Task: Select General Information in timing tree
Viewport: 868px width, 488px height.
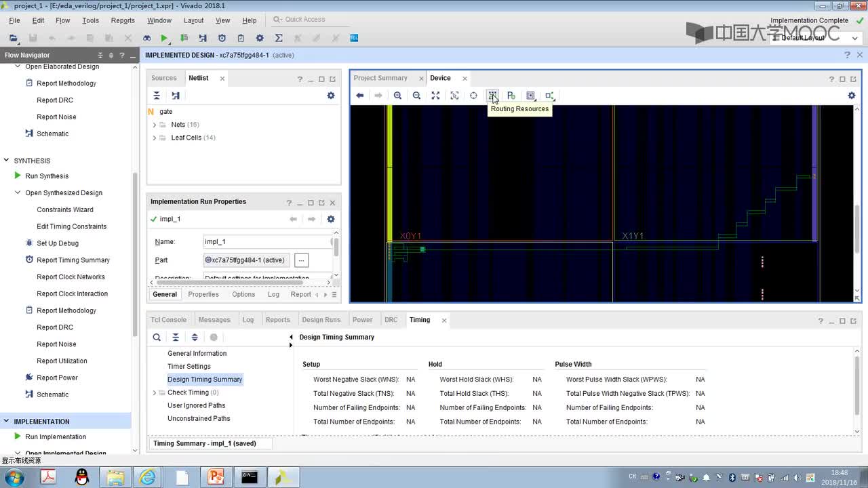Action: (197, 353)
